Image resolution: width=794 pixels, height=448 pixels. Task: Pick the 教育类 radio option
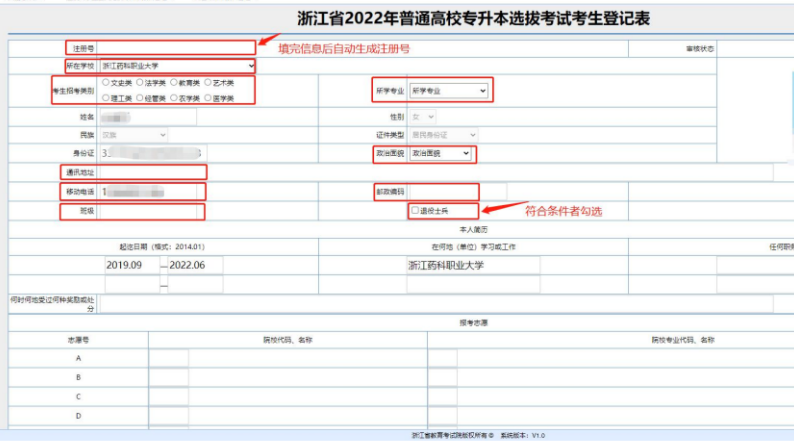click(x=174, y=83)
